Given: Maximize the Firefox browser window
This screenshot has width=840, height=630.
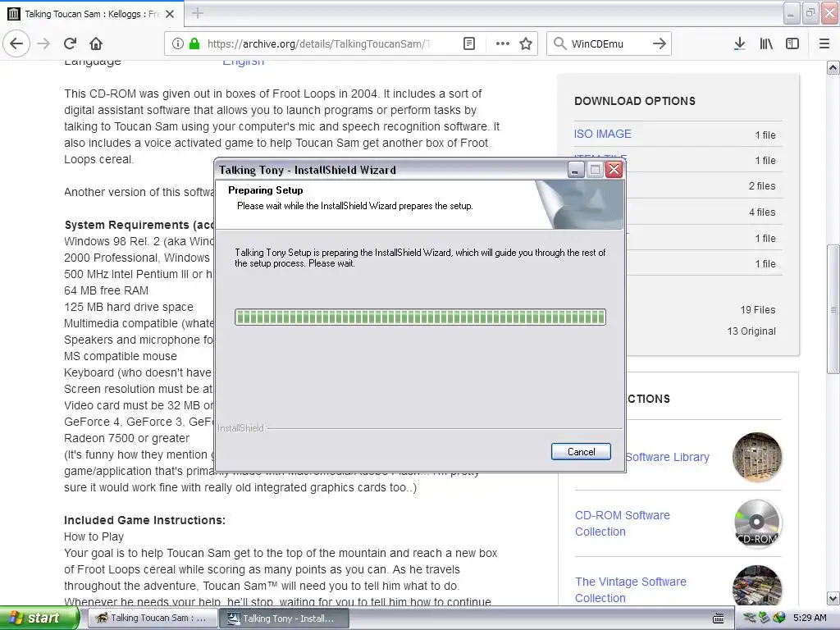Looking at the screenshot, I should (810, 13).
